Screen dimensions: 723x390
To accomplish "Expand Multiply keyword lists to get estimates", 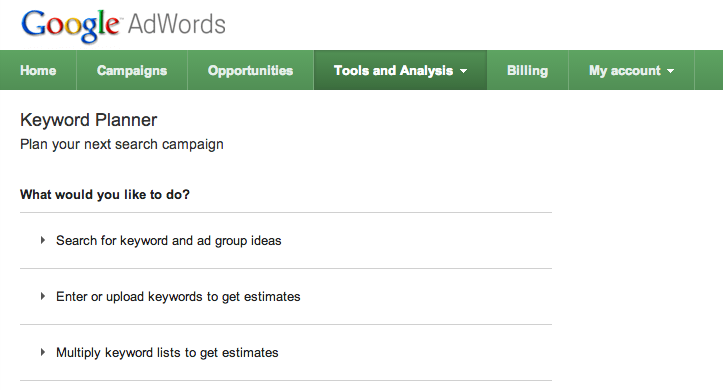I will (x=286, y=353).
